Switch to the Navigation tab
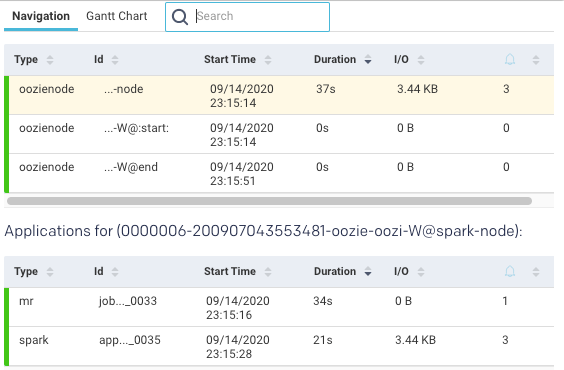This screenshot has height=370, width=564. 41,16
